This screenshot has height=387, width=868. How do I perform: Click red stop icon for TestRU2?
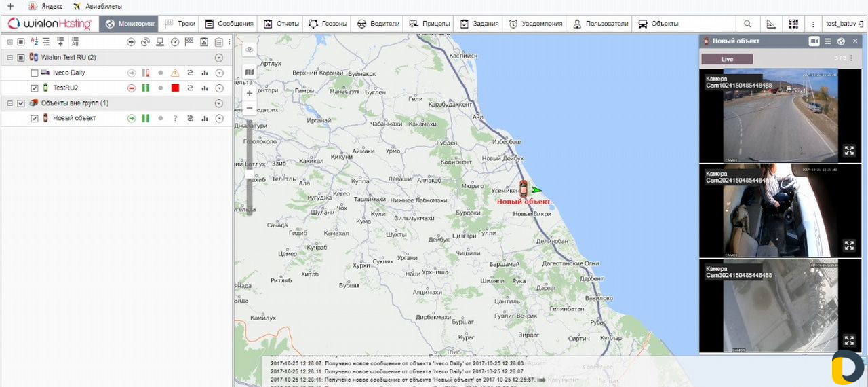click(132, 88)
